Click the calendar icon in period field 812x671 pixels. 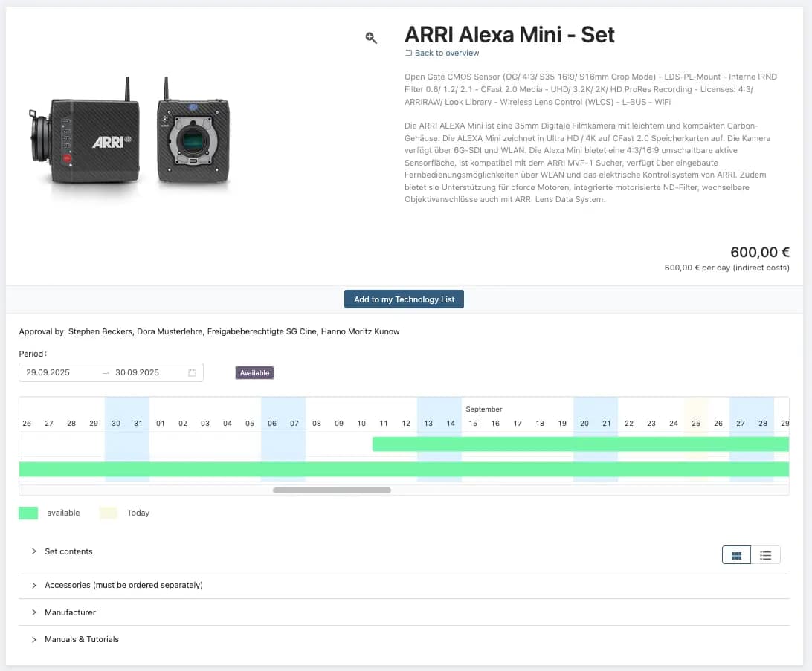point(192,372)
